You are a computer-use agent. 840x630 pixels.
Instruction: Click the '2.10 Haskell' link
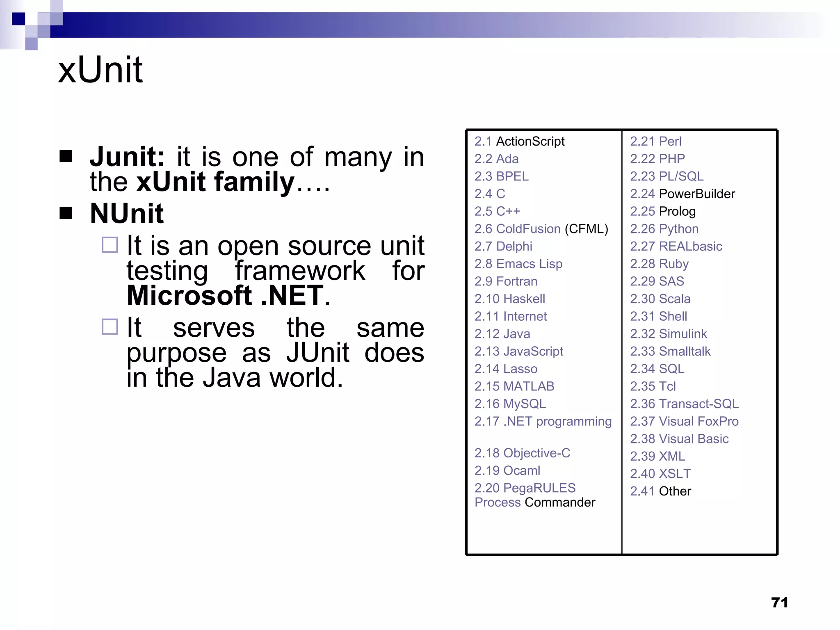tap(510, 299)
